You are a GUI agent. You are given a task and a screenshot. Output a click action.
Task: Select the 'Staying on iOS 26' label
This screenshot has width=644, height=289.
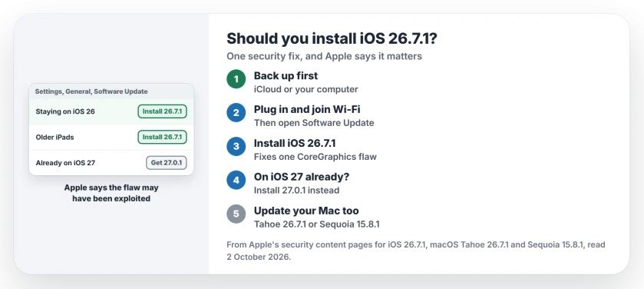tap(65, 111)
